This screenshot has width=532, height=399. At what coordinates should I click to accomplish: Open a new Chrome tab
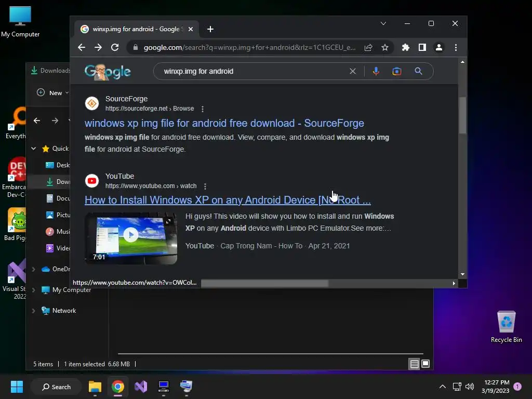[x=210, y=29]
